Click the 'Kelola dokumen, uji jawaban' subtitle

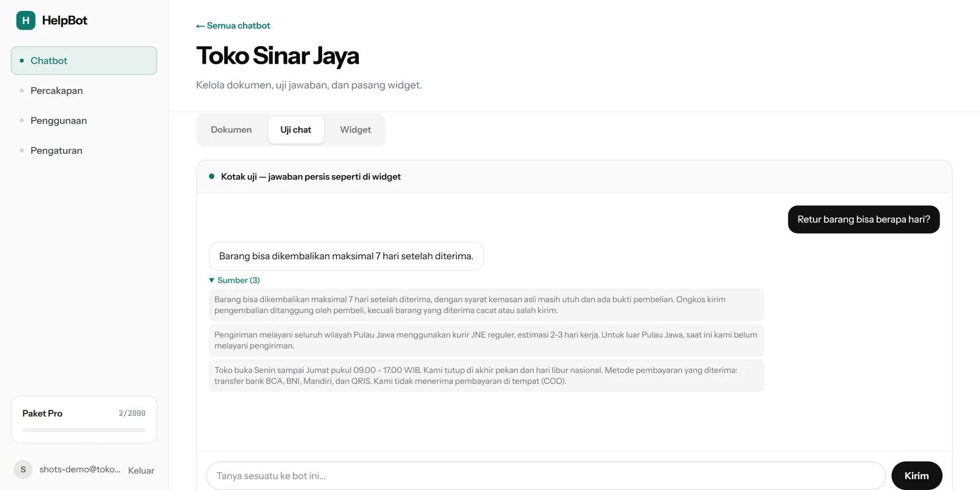309,85
